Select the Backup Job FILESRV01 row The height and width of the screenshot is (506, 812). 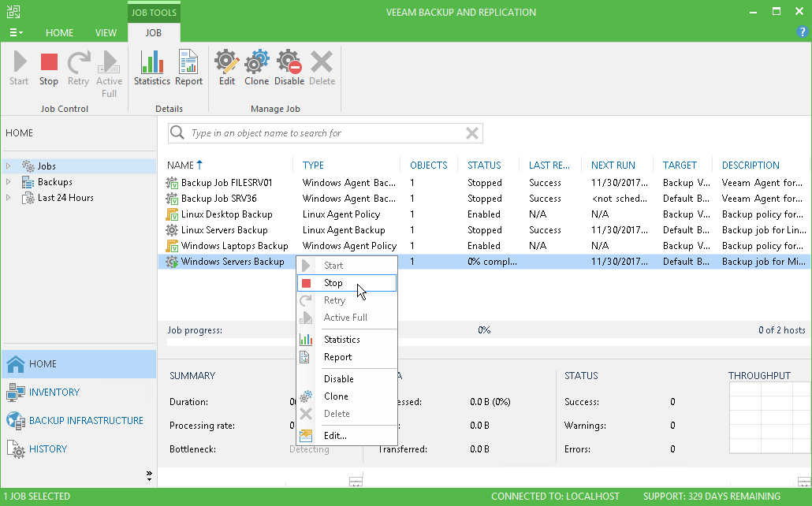click(x=484, y=183)
